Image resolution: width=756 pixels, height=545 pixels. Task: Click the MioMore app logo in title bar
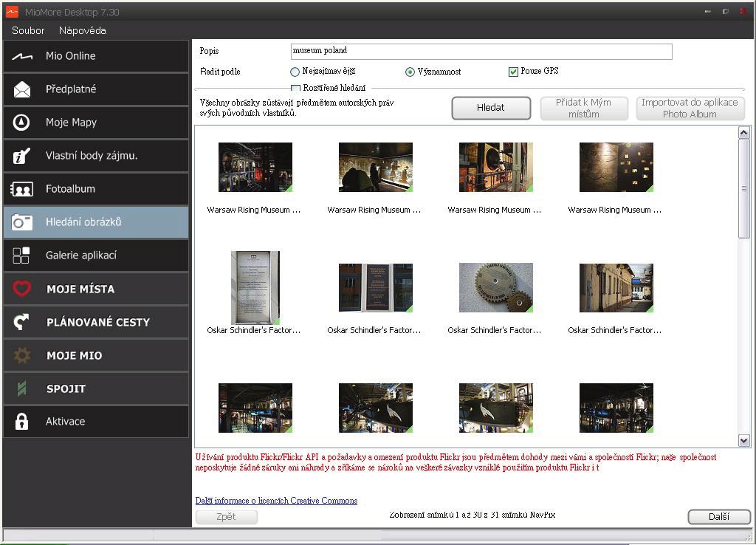[x=12, y=12]
